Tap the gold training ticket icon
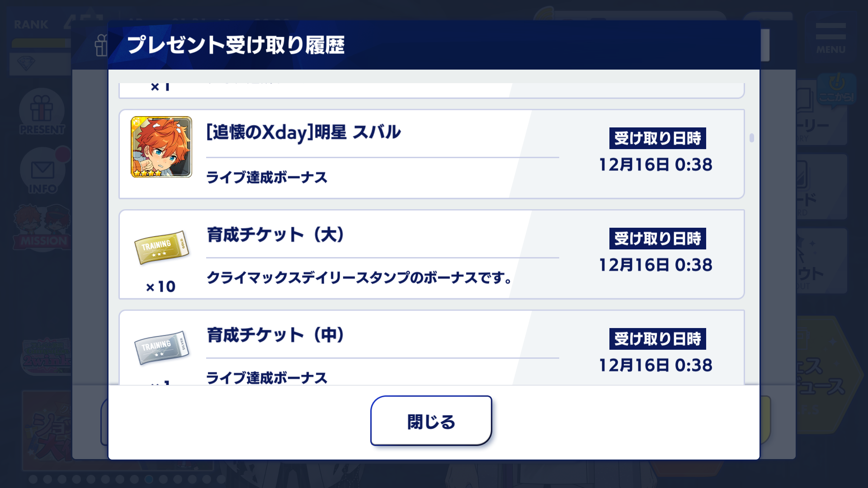 click(161, 247)
